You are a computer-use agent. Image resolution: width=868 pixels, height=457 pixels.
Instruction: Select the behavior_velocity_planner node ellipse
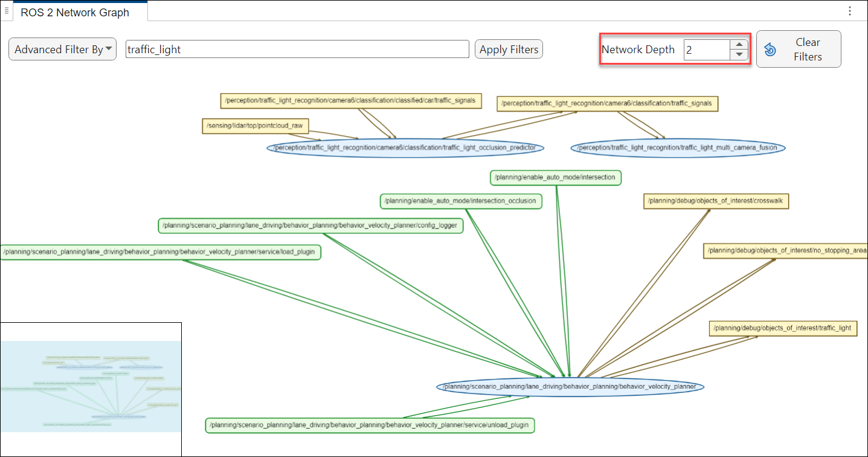[570, 387]
